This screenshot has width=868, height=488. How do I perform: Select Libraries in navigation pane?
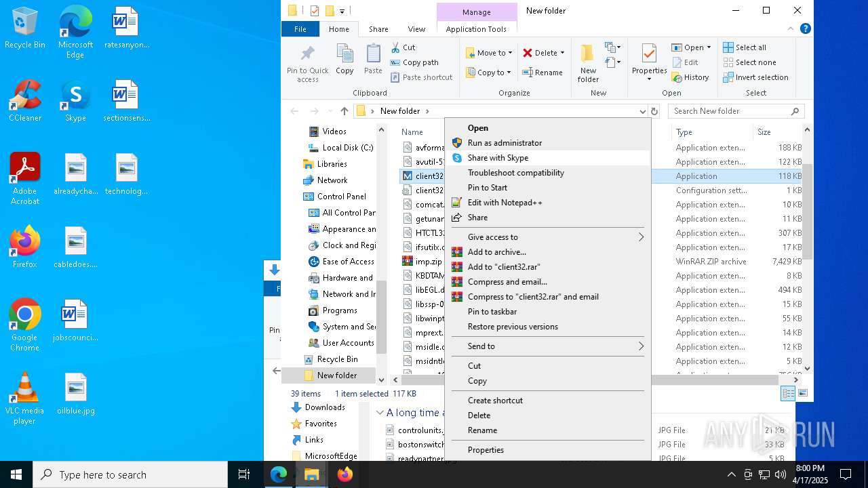tap(332, 164)
